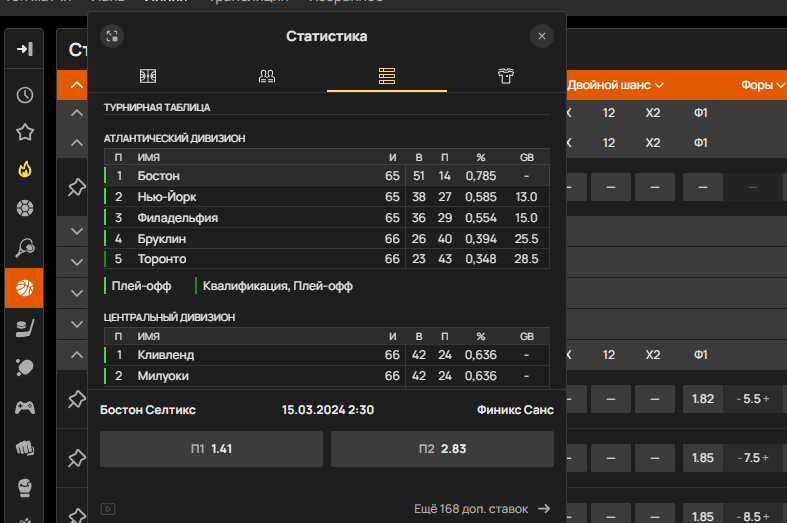Select football sport in sidebar
Image resolution: width=787 pixels, height=523 pixels.
pos(25,208)
